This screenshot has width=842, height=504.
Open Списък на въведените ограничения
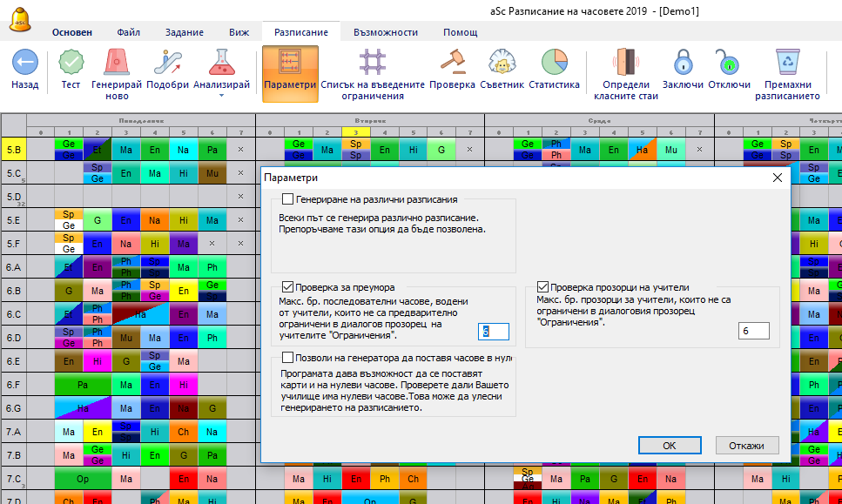[x=372, y=64]
